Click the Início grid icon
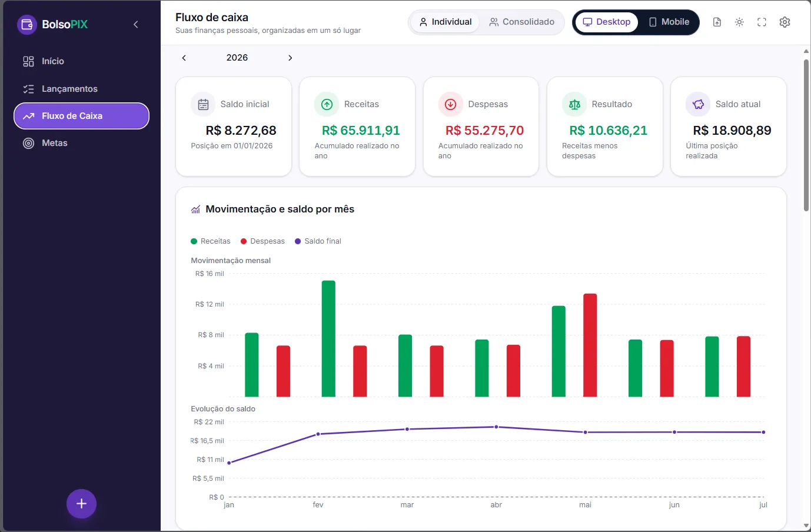811x532 pixels. [x=28, y=61]
